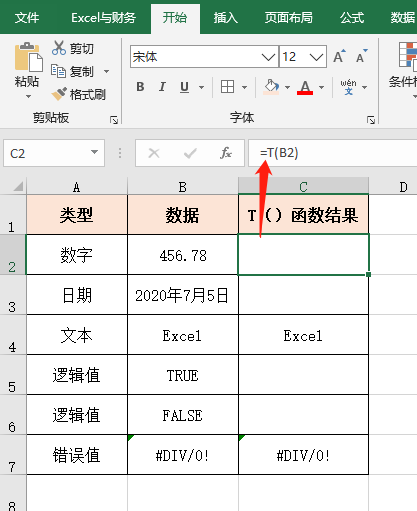
Task: Select column D header
Action: pos(393,187)
